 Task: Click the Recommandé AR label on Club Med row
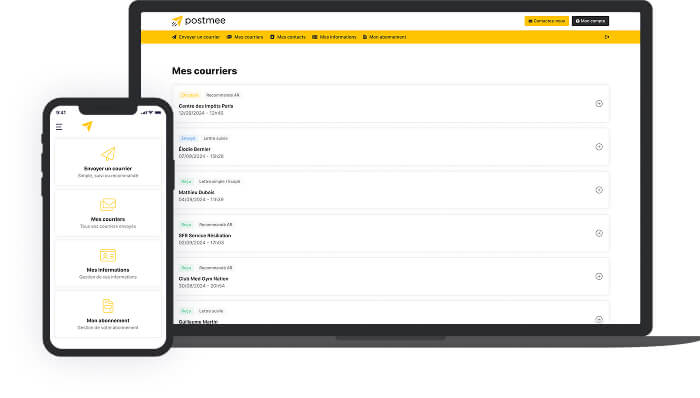[x=216, y=268]
